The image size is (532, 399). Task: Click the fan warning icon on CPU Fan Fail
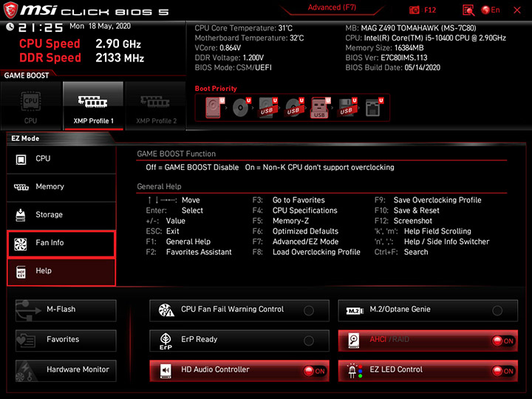point(166,310)
